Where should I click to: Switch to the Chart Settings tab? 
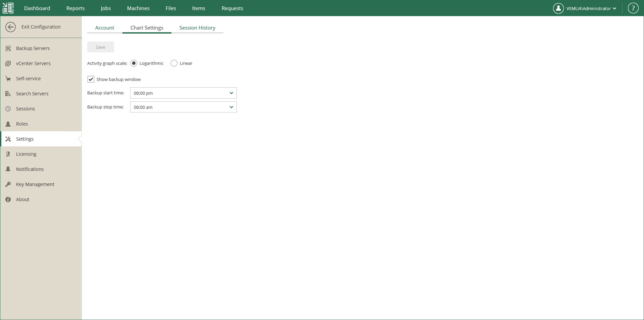pos(147,28)
